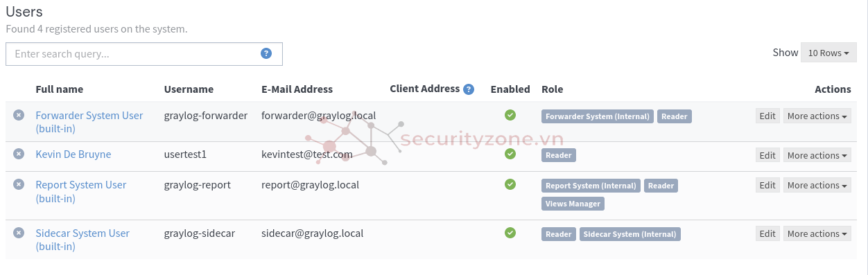Click the status icon beside Sidecar System User
This screenshot has width=868, height=275.
(19, 233)
